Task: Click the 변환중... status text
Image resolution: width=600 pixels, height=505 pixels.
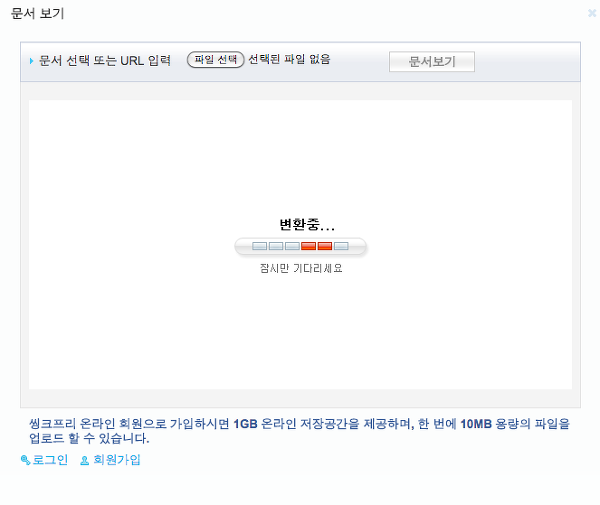Action: 307,225
